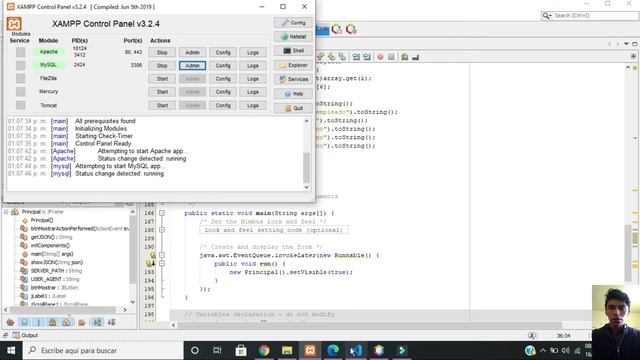Image resolution: width=640 pixels, height=360 pixels.
Task: Collapse run method fold marker
Action: tap(162, 264)
